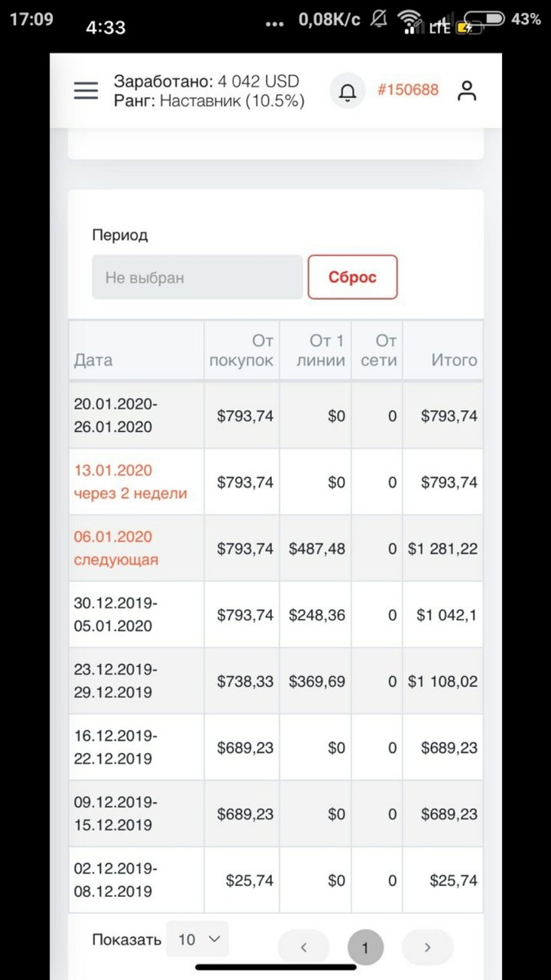Select the 23.12.2019-29.12.2019 row
The image size is (551, 980).
click(x=276, y=681)
